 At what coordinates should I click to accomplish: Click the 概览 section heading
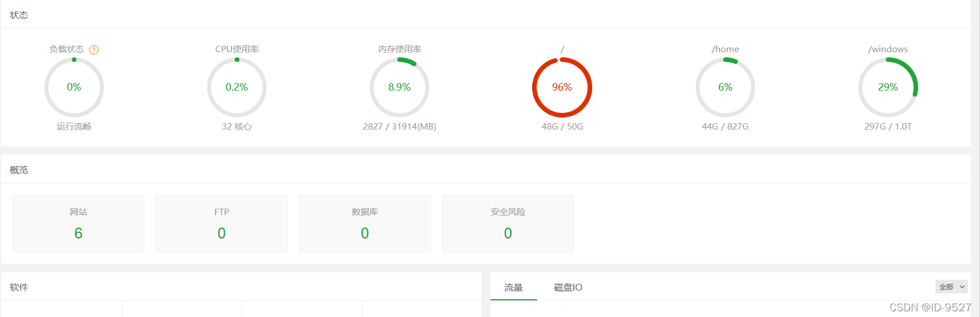[x=19, y=170]
